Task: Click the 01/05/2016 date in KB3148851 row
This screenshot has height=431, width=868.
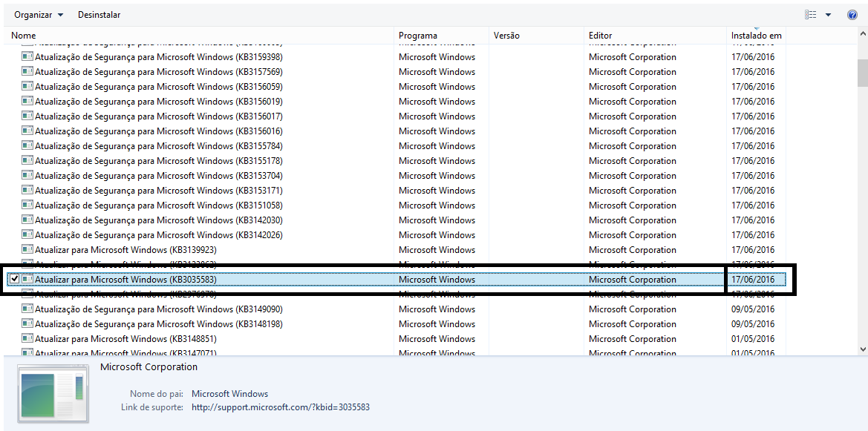Action: click(x=753, y=339)
